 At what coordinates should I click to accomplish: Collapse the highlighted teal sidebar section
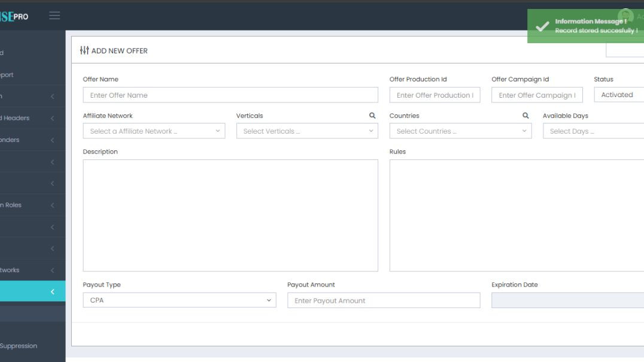pyautogui.click(x=32, y=291)
